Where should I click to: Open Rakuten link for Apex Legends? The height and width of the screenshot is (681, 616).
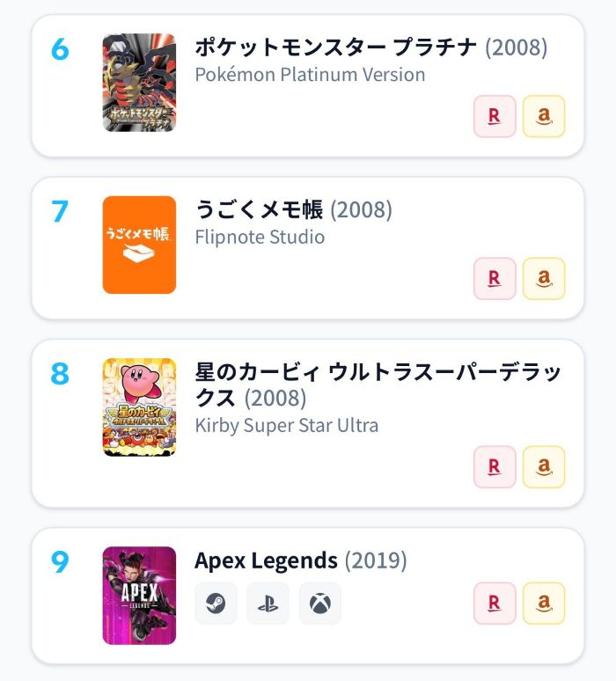point(495,604)
